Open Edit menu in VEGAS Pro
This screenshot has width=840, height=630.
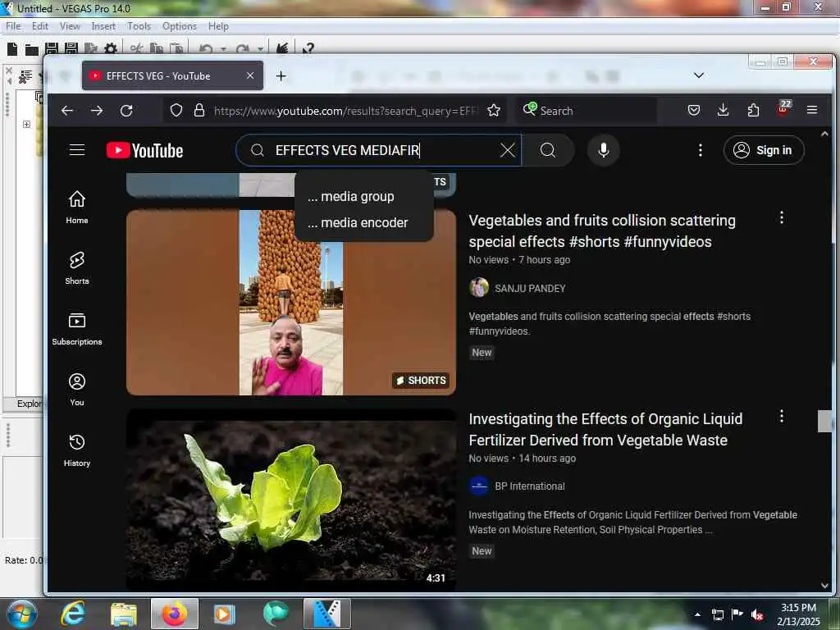coord(39,26)
